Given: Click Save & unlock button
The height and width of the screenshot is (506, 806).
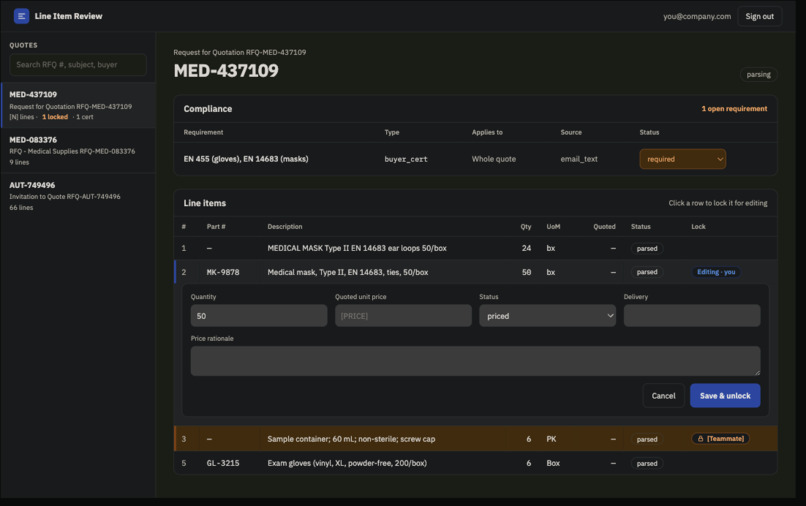Looking at the screenshot, I should (725, 395).
